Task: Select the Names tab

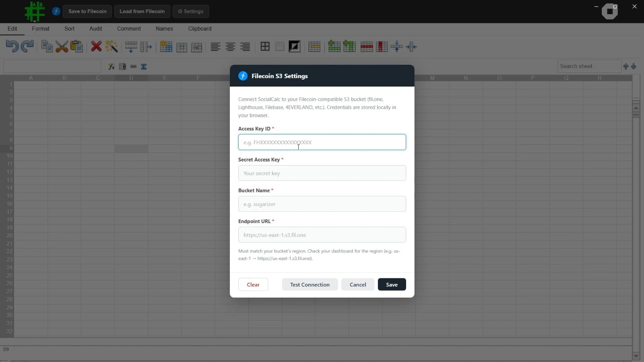Action: pyautogui.click(x=164, y=29)
